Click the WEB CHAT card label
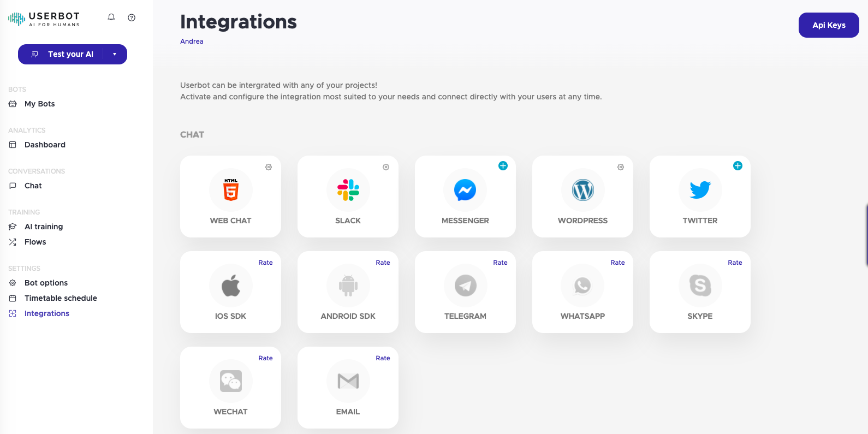The height and width of the screenshot is (434, 868). [x=231, y=221]
